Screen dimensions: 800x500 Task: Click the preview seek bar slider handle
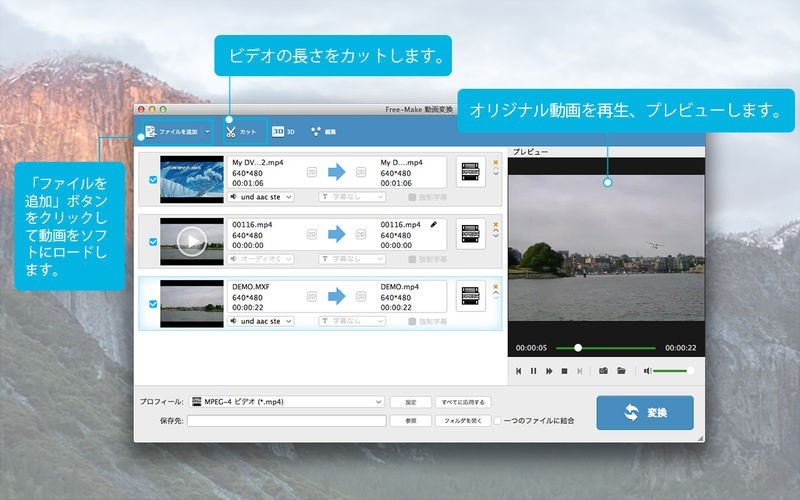click(577, 348)
